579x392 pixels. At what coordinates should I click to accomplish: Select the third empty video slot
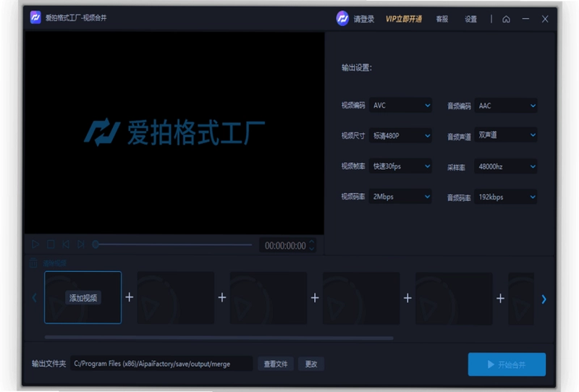click(269, 298)
